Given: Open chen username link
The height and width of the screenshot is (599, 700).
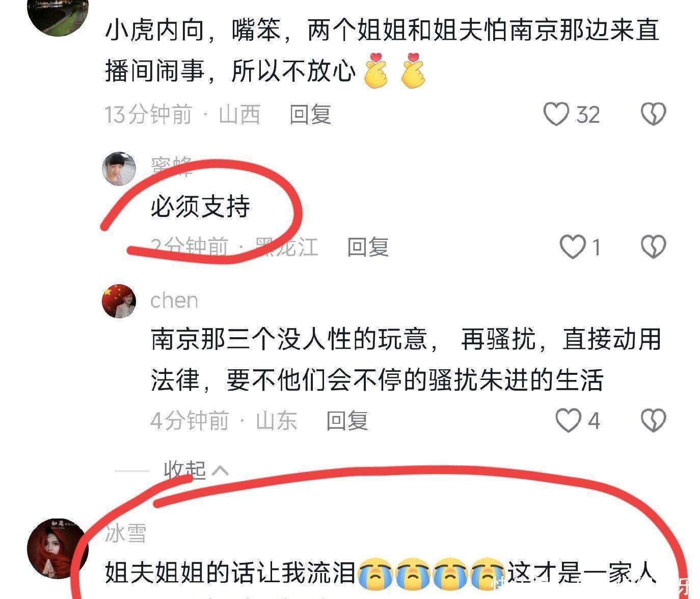Looking at the screenshot, I should [x=174, y=301].
